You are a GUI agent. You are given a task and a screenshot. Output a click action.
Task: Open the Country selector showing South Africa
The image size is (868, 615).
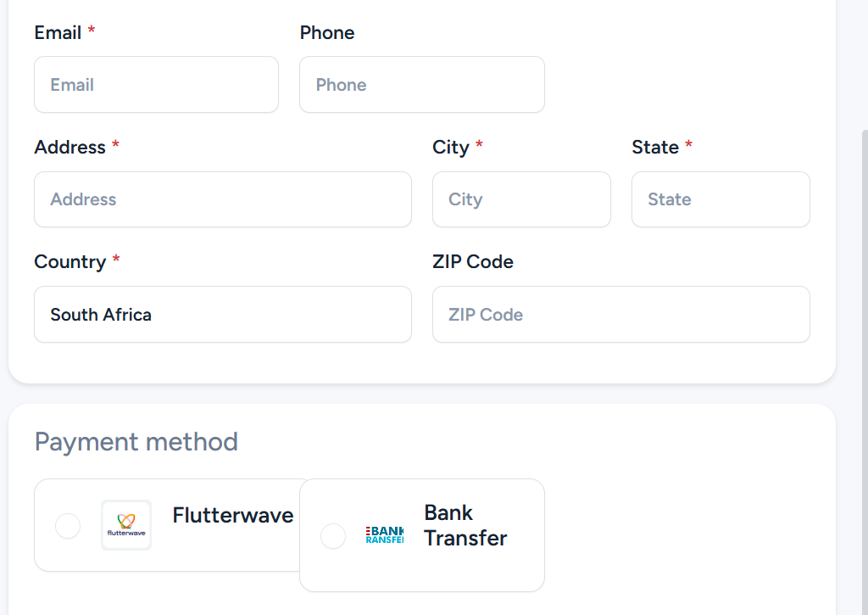[223, 315]
